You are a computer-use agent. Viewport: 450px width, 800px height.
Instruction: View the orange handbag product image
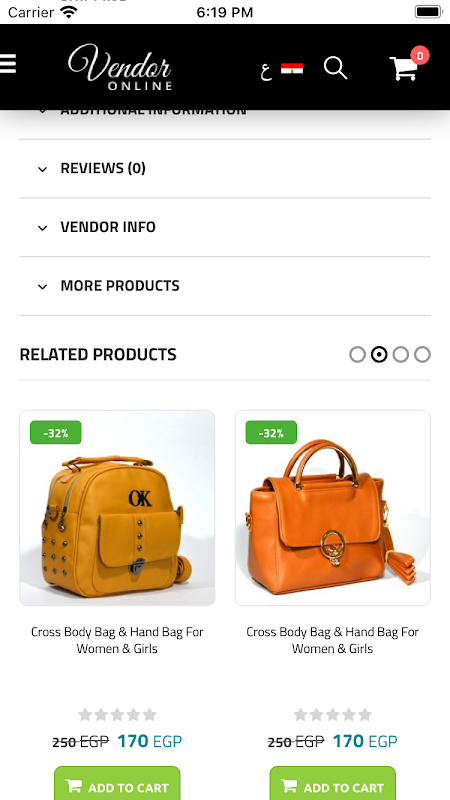click(333, 508)
